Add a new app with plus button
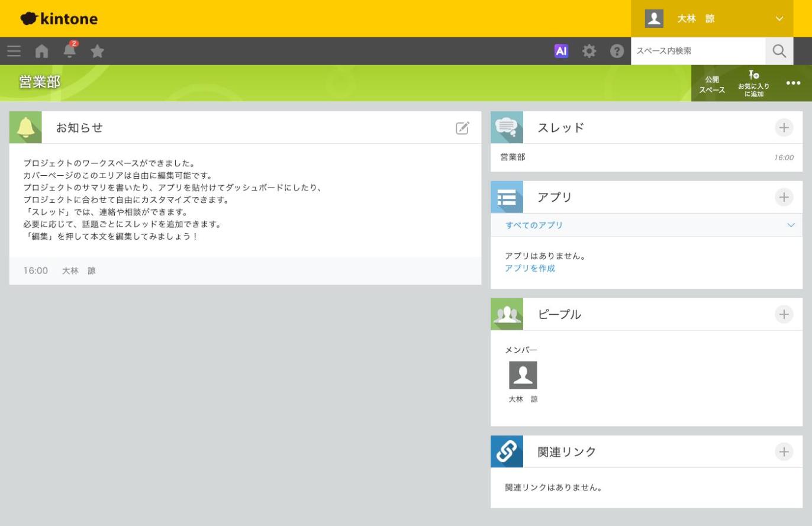 pyautogui.click(x=784, y=197)
